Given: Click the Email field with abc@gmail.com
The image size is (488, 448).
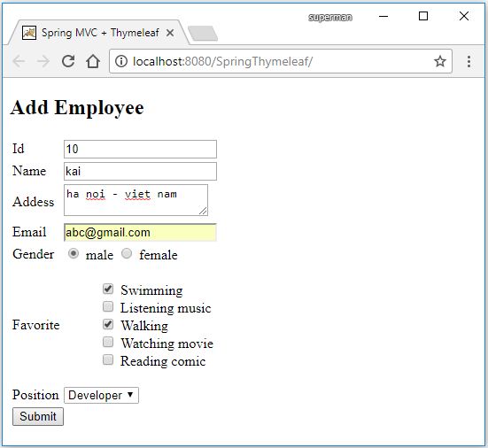Looking at the screenshot, I should pos(140,232).
